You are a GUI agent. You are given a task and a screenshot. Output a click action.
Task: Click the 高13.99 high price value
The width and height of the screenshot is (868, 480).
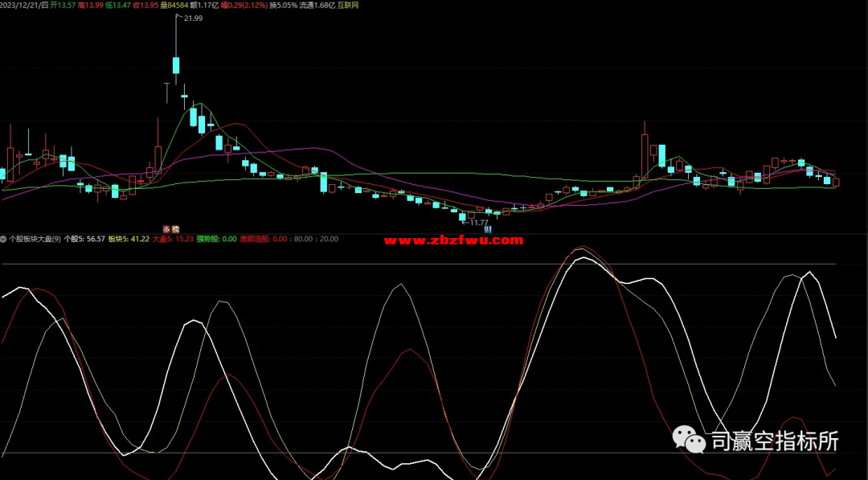[91, 5]
